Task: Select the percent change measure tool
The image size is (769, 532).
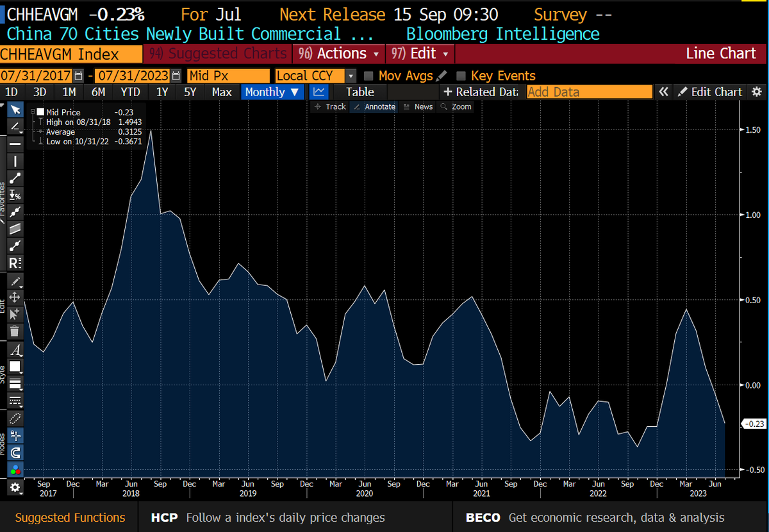Action: 15,195
